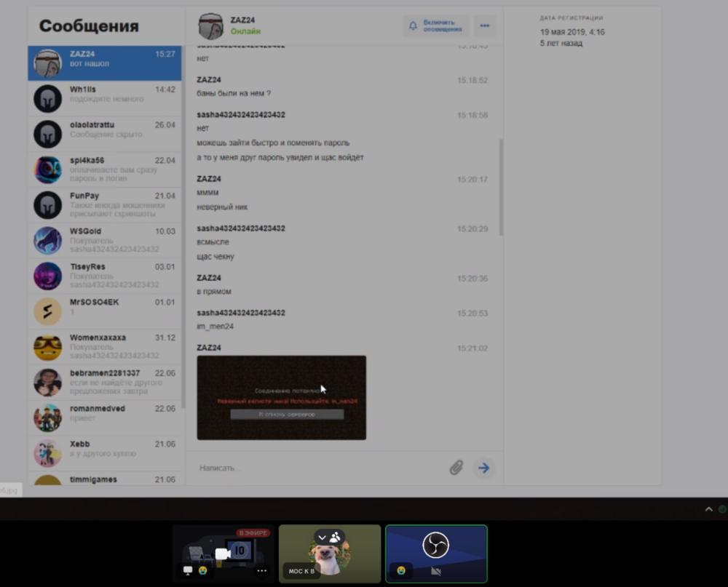Open Womenxaxaxa emoji avatar

pyautogui.click(x=48, y=347)
